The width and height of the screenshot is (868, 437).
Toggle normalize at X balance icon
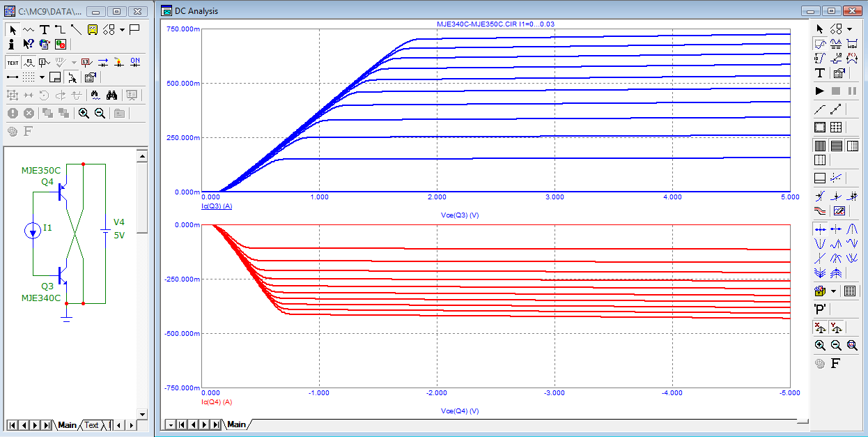point(820,327)
